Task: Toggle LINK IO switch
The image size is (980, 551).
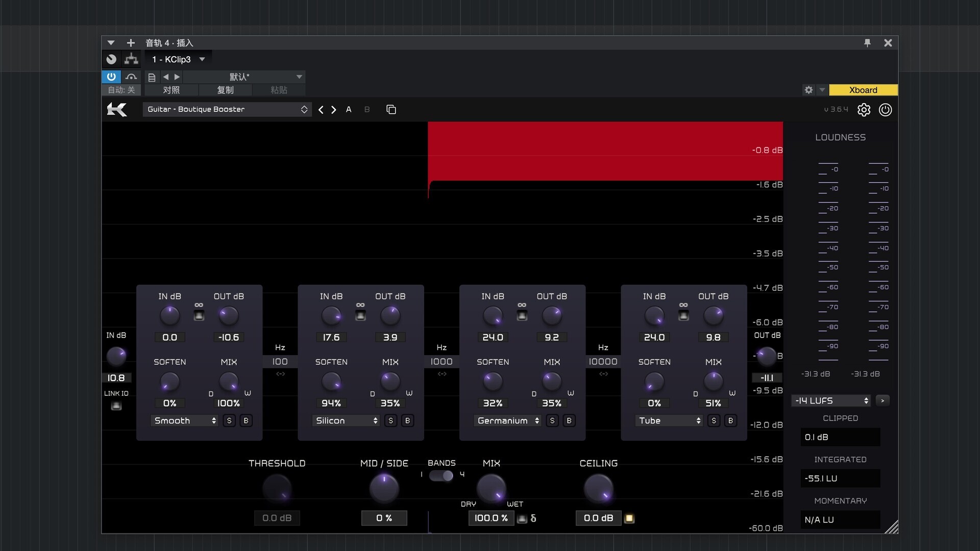Action: tap(116, 406)
